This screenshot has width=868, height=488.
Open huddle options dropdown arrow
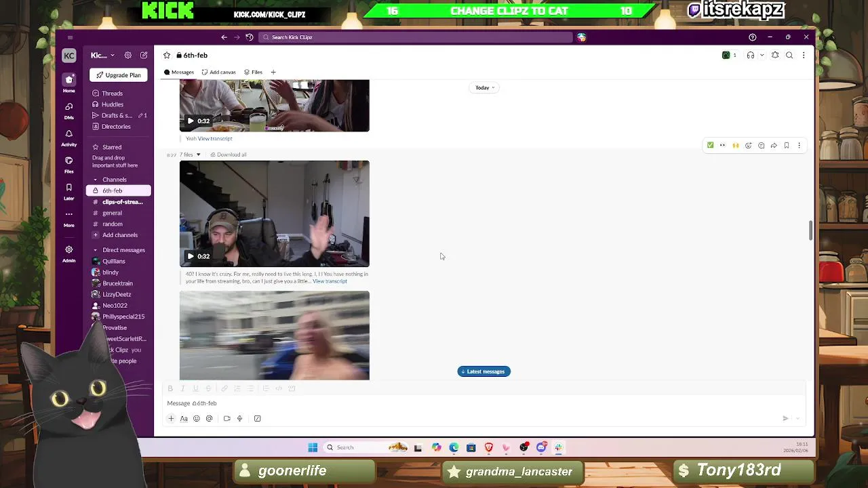tap(762, 56)
